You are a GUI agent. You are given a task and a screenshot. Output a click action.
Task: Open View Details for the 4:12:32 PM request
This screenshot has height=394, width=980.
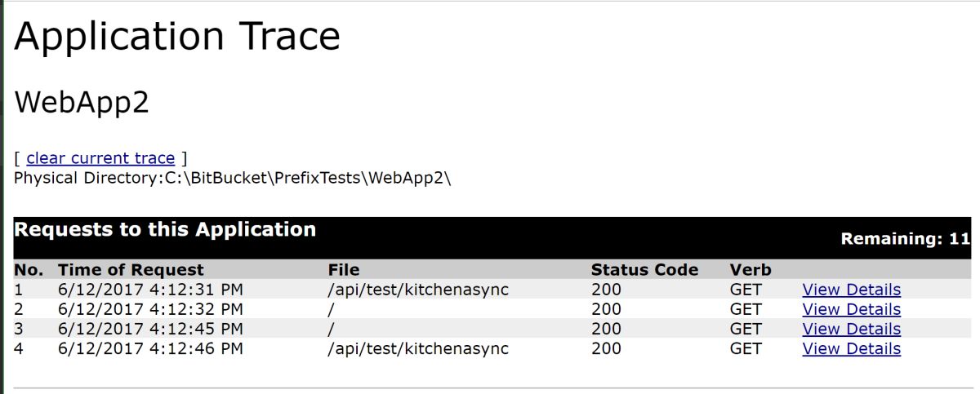point(851,309)
